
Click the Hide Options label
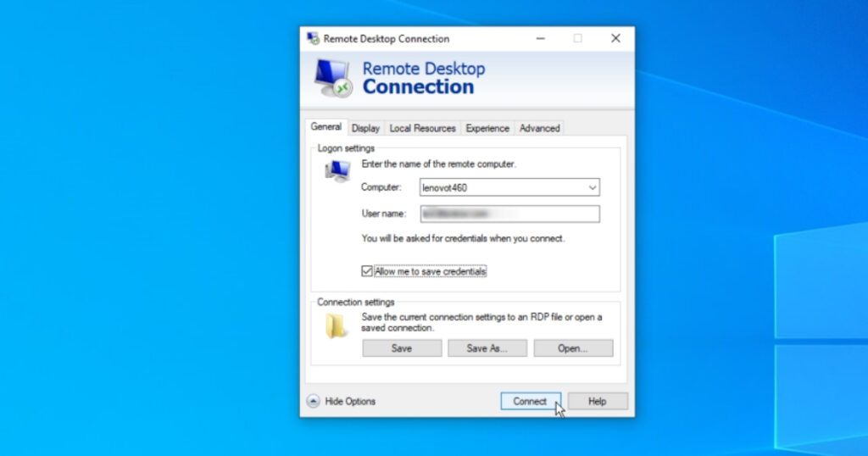tap(350, 401)
